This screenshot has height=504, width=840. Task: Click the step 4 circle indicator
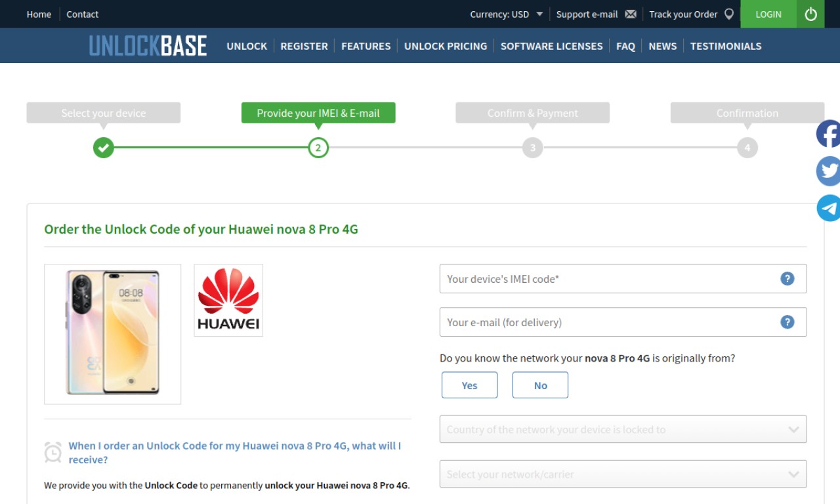pos(747,148)
